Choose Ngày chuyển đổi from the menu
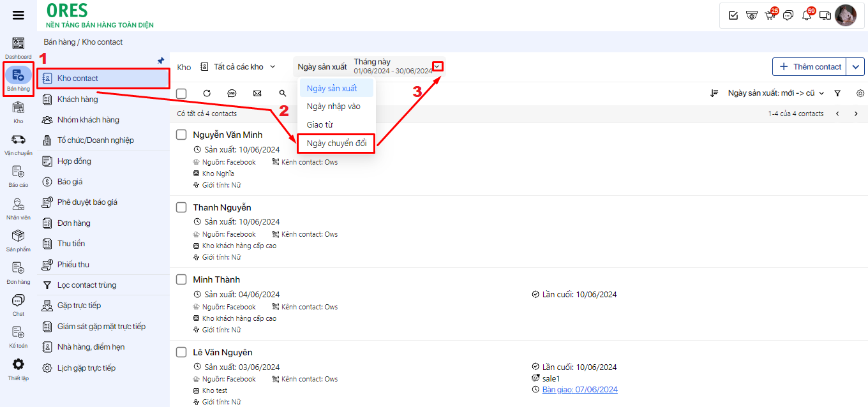 coord(336,144)
